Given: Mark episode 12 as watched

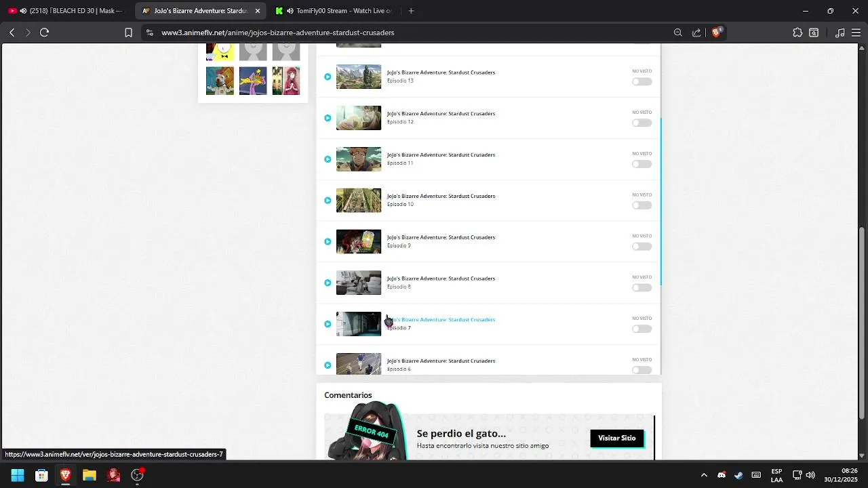Looking at the screenshot, I should [x=642, y=123].
